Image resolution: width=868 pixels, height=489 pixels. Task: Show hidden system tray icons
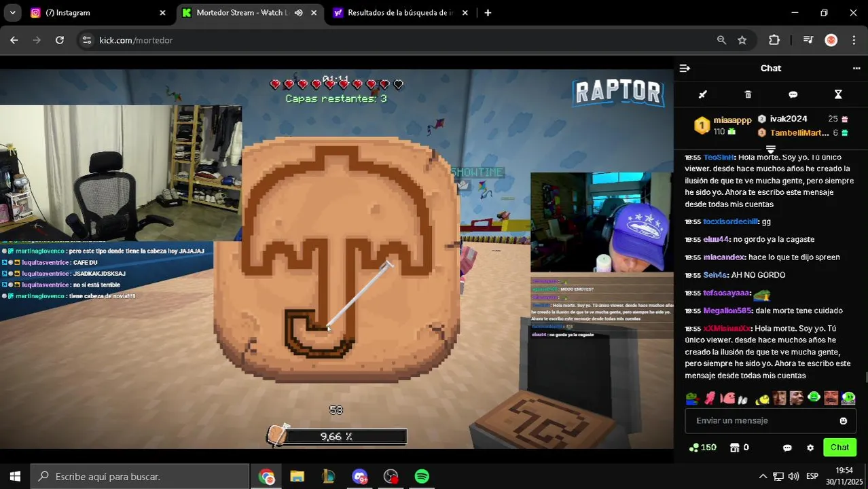(763, 477)
